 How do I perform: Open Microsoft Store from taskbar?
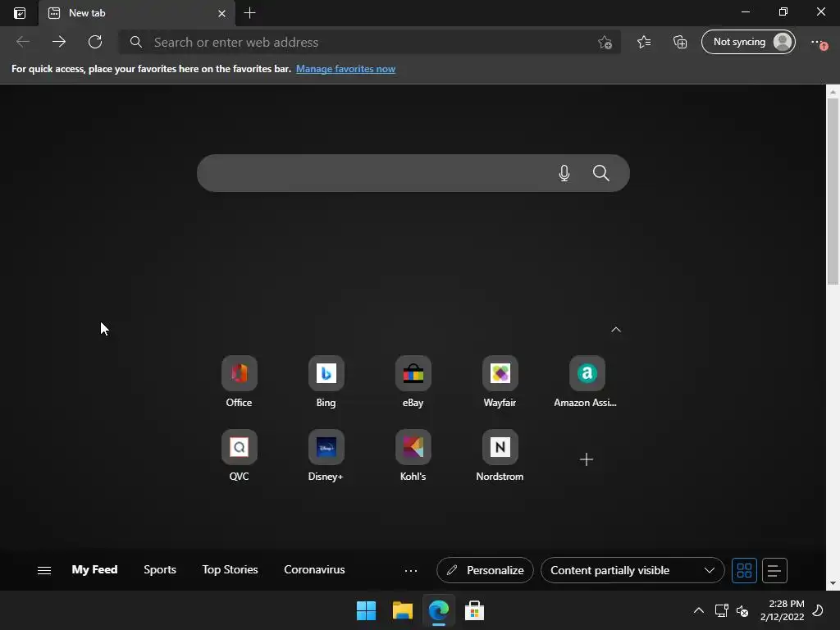coord(474,610)
